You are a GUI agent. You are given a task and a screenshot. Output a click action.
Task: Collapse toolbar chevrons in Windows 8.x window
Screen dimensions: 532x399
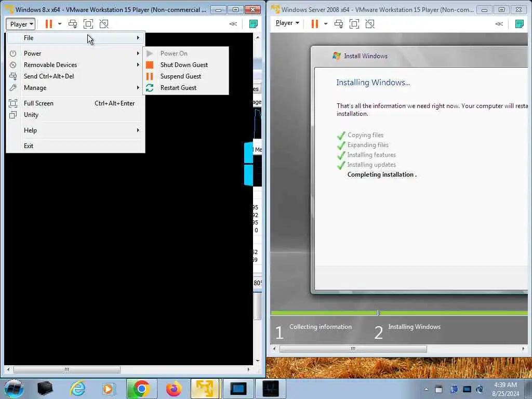pyautogui.click(x=233, y=24)
